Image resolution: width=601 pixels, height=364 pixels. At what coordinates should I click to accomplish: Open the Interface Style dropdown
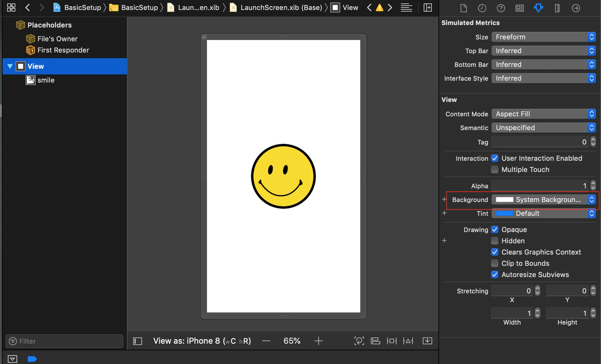[543, 78]
